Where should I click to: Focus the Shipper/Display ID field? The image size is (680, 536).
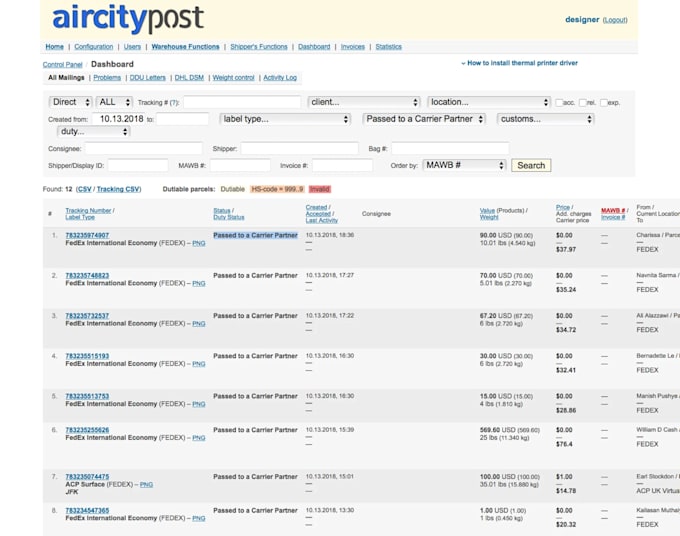(138, 166)
